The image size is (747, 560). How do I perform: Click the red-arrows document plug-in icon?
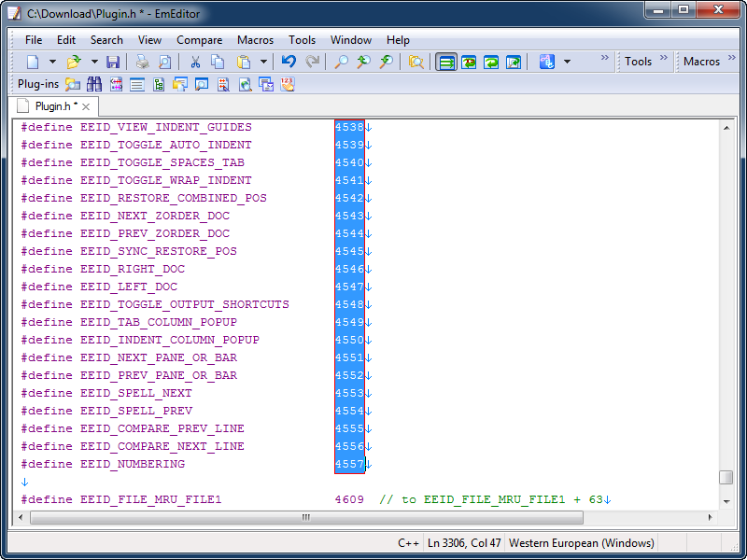click(x=223, y=85)
